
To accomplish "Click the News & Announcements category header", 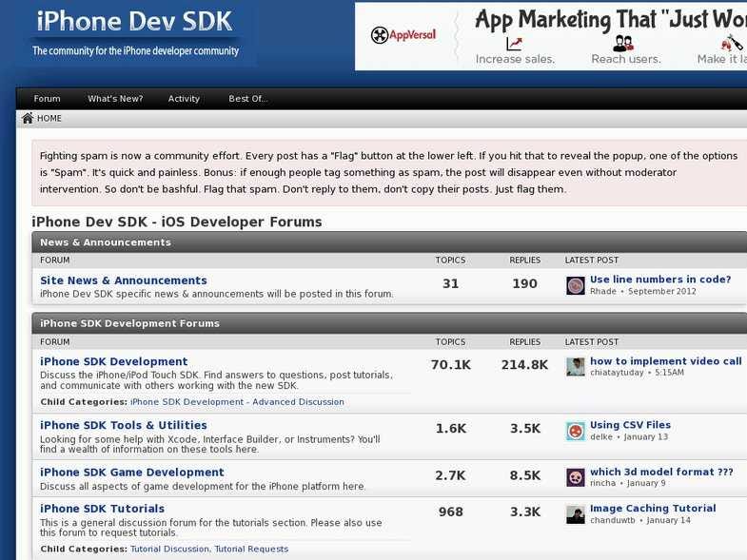I will [x=106, y=242].
